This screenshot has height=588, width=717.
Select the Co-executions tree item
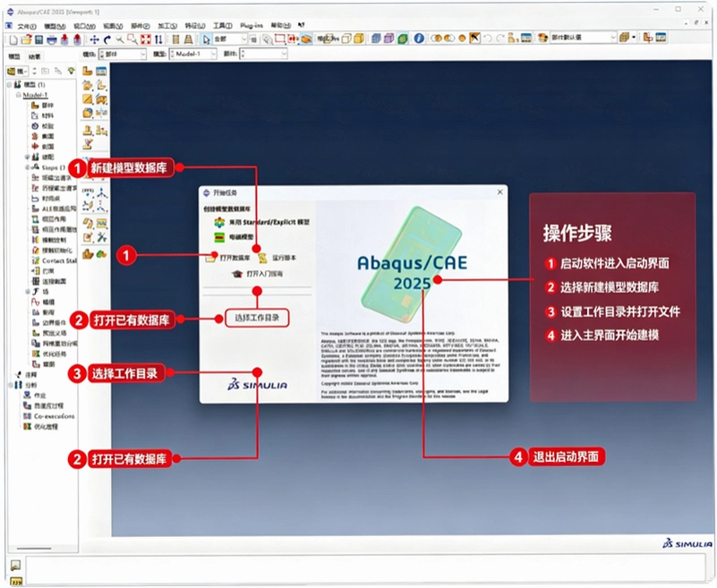click(49, 416)
